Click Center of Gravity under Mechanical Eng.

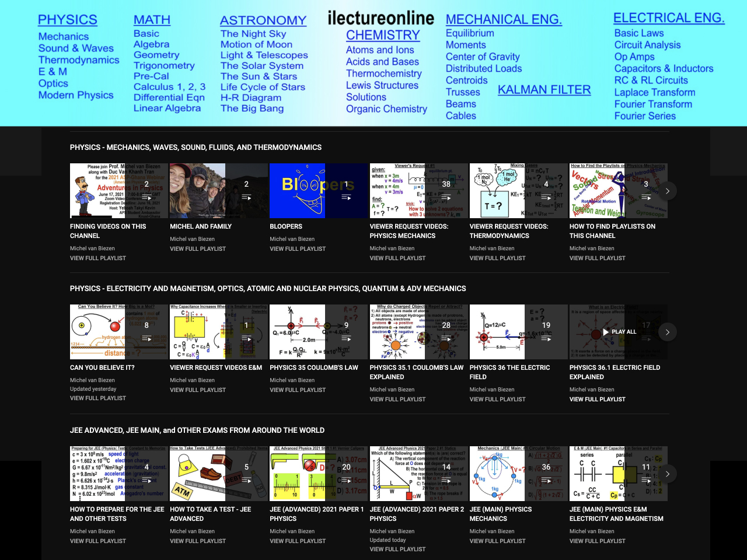483,57
